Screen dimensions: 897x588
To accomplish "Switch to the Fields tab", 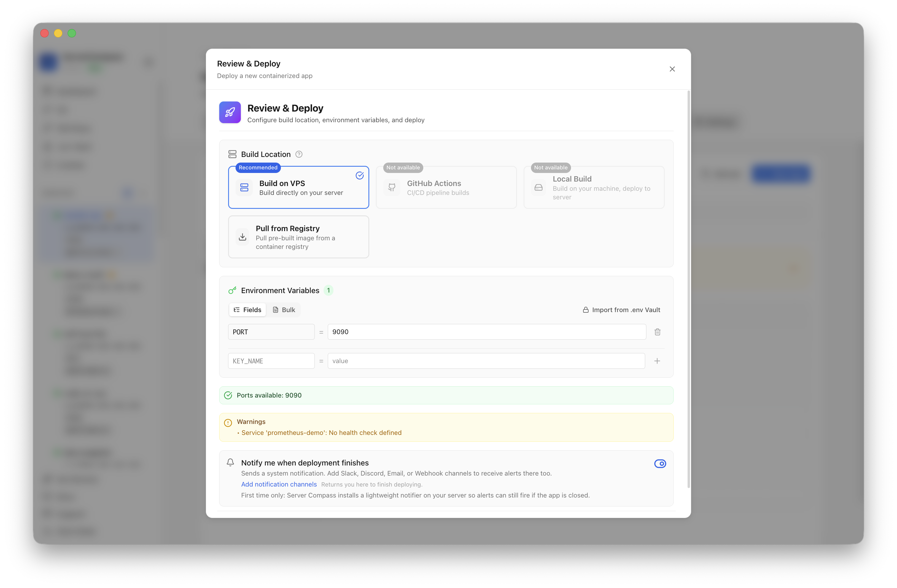I will [x=247, y=310].
